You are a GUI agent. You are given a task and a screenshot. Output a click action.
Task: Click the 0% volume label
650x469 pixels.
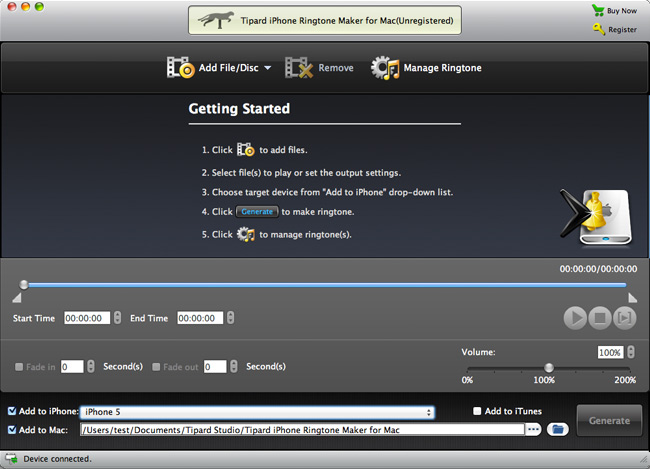[x=467, y=380]
